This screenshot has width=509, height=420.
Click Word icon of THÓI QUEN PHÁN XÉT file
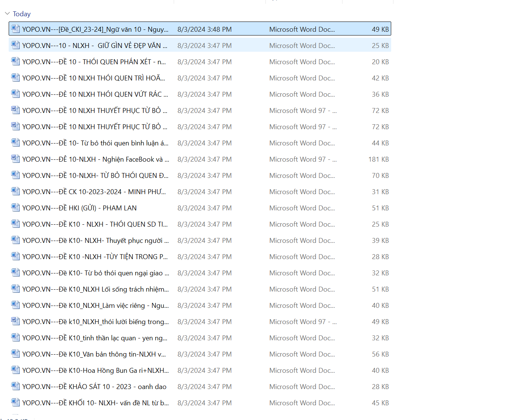click(15, 61)
